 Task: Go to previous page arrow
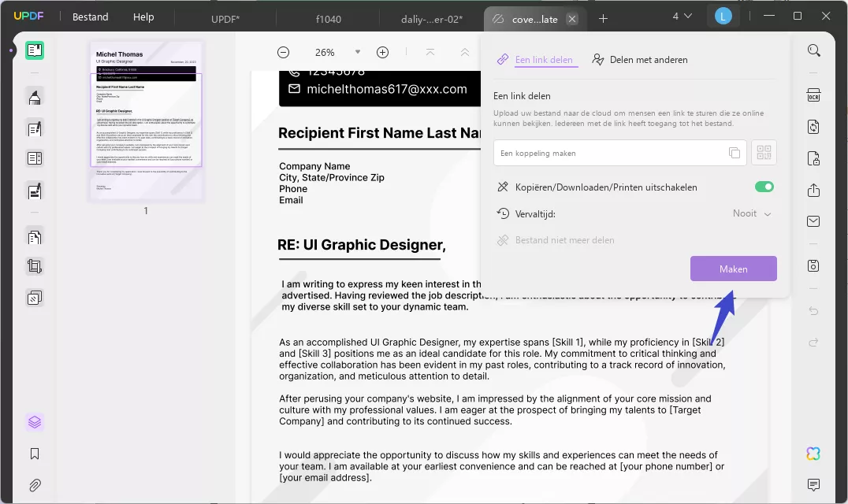464,53
